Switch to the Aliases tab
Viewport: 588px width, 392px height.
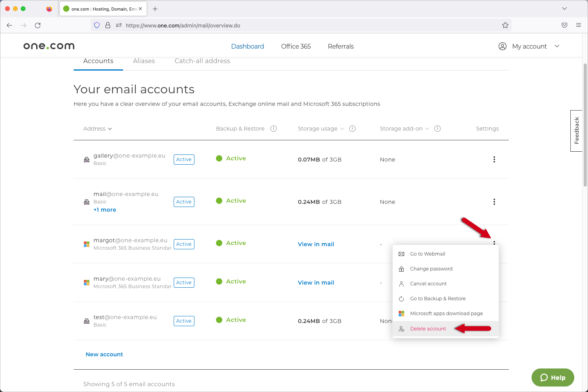click(144, 61)
